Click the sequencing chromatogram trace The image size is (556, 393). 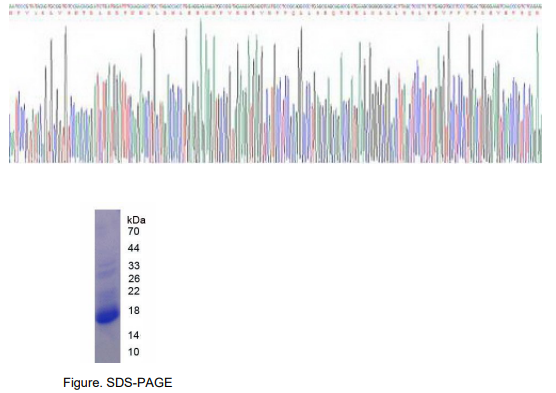(x=275, y=91)
